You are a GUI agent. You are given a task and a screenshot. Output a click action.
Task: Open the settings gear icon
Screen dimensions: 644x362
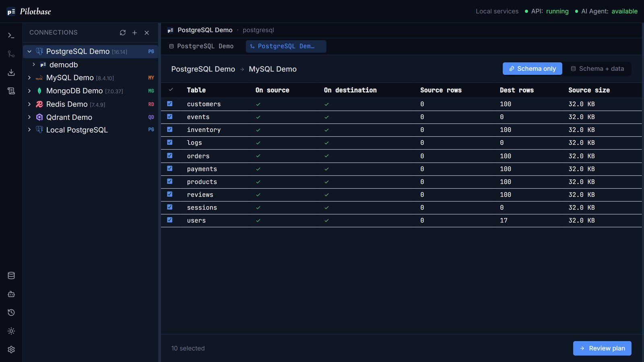11,350
